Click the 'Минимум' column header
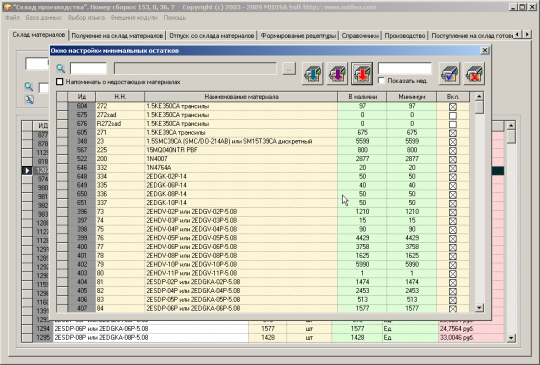 pos(412,97)
